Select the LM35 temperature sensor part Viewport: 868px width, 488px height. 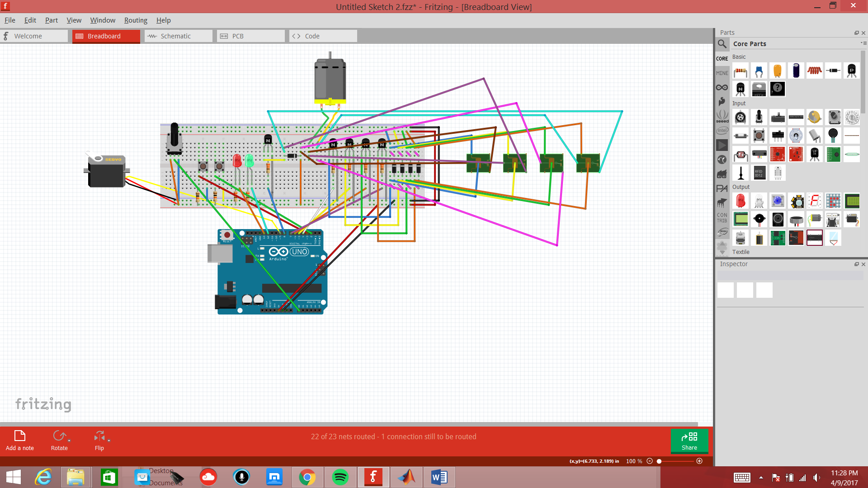coord(815,154)
